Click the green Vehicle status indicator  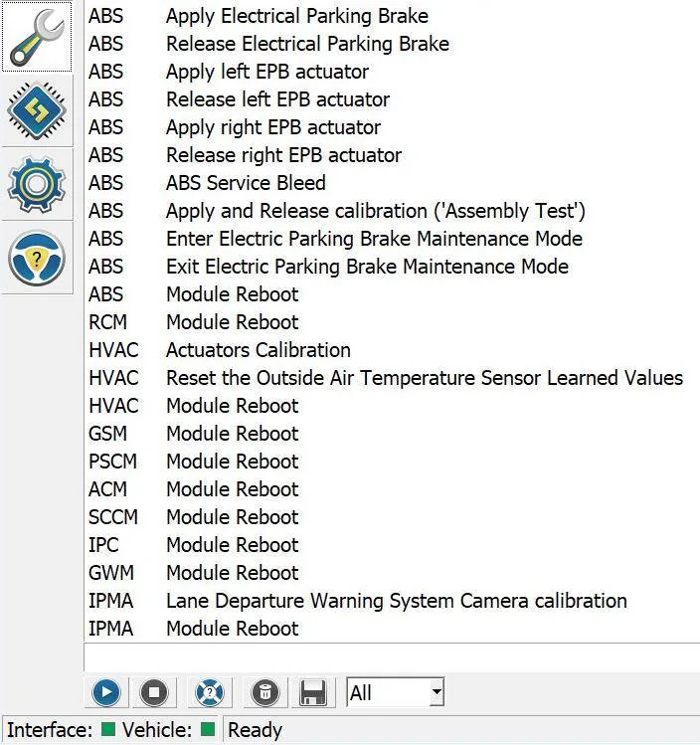click(208, 729)
